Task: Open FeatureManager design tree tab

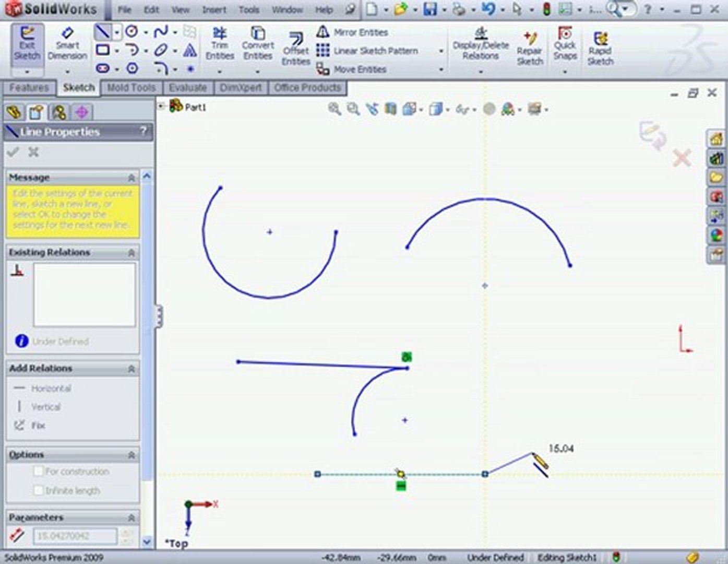Action: (x=14, y=112)
